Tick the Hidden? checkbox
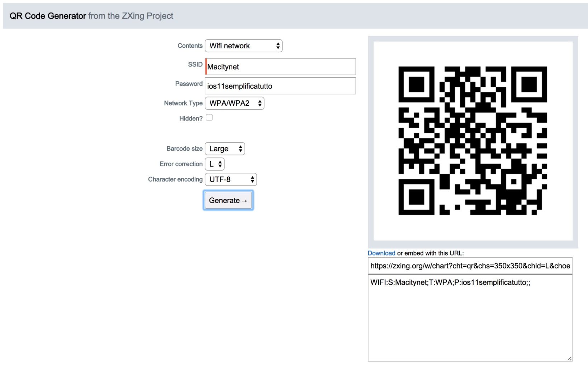The width and height of the screenshot is (588, 377). pos(209,118)
